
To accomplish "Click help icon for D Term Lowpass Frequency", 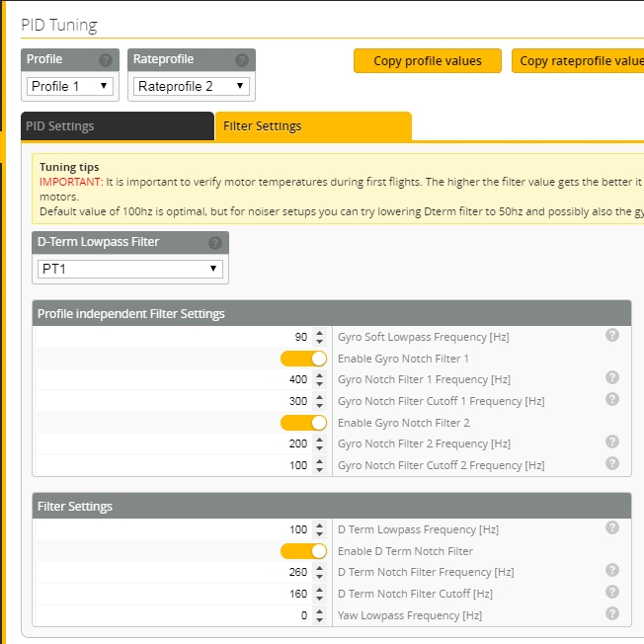I will pyautogui.click(x=612, y=527).
